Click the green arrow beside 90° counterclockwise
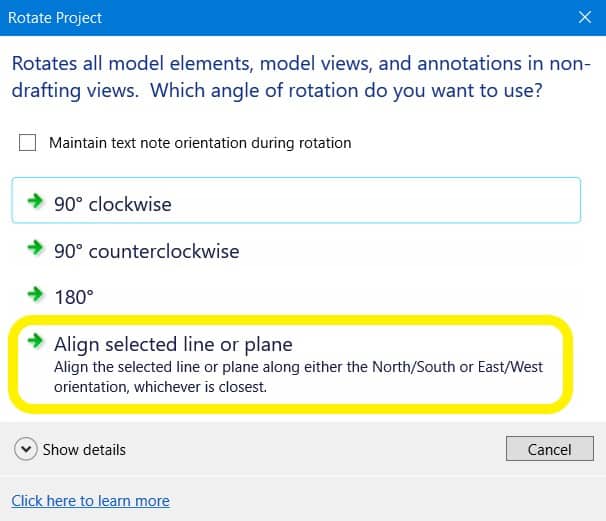The height and width of the screenshot is (521, 606). click(36, 248)
